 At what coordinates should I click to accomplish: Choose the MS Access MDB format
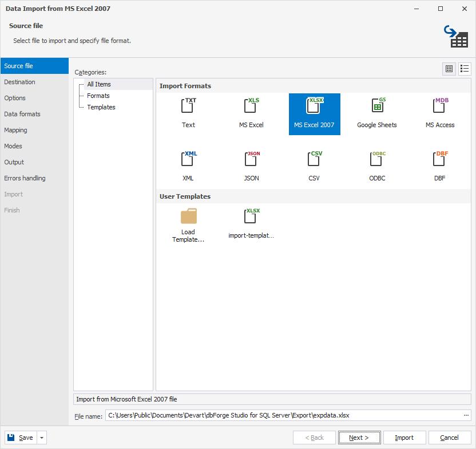point(440,114)
